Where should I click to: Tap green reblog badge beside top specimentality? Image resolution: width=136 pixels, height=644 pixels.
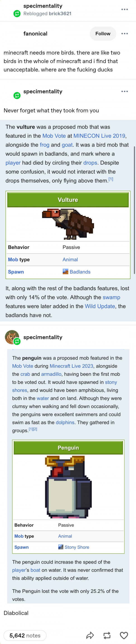[17, 14]
